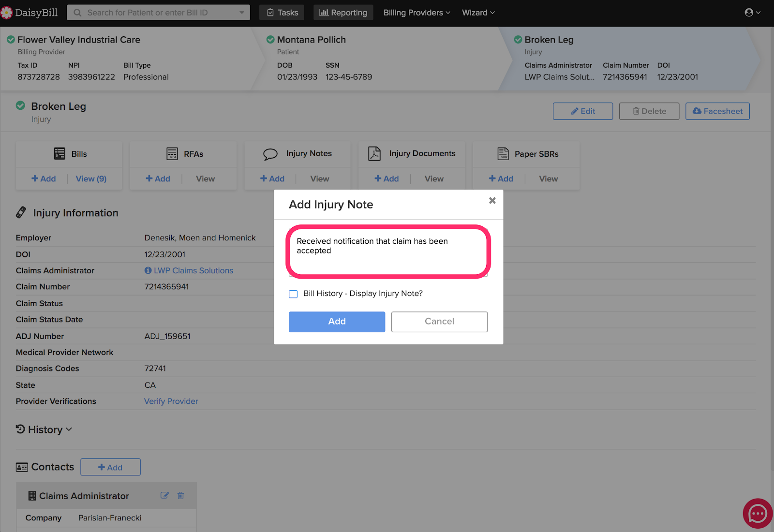Click the Delete injury button

[649, 111]
